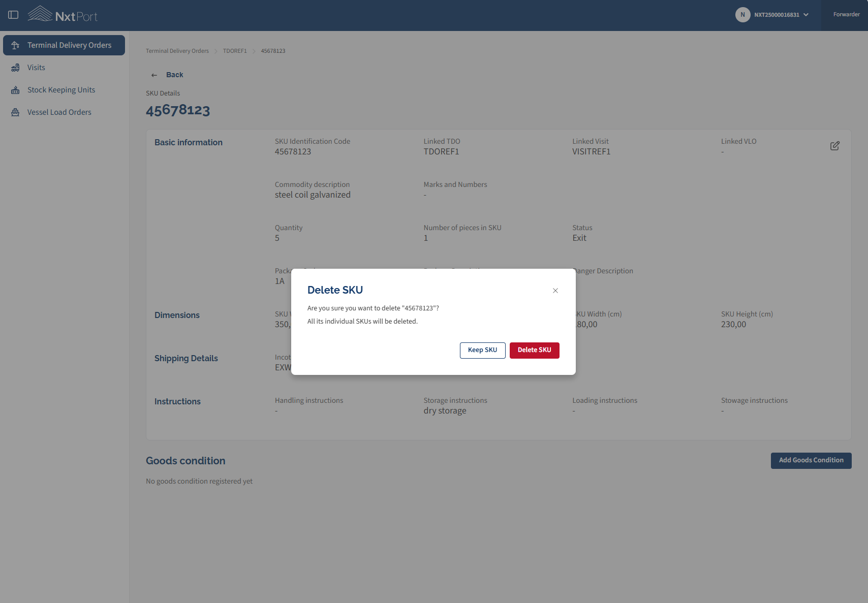The image size is (868, 603).
Task: Click the back arrow icon
Action: (x=154, y=75)
